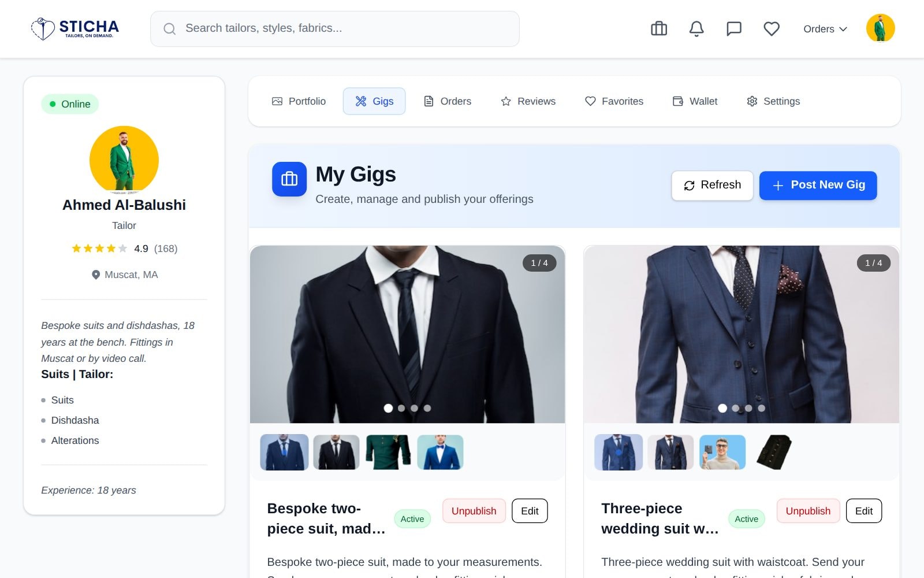Unpublish the Bespoke two-piece suit gig
The height and width of the screenshot is (578, 924).
point(474,511)
